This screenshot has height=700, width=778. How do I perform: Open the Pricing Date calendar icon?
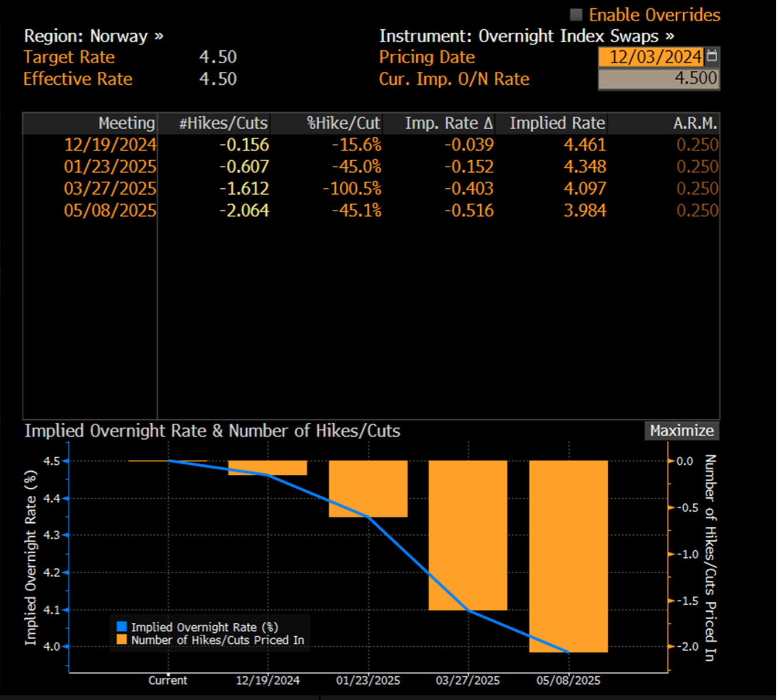712,57
